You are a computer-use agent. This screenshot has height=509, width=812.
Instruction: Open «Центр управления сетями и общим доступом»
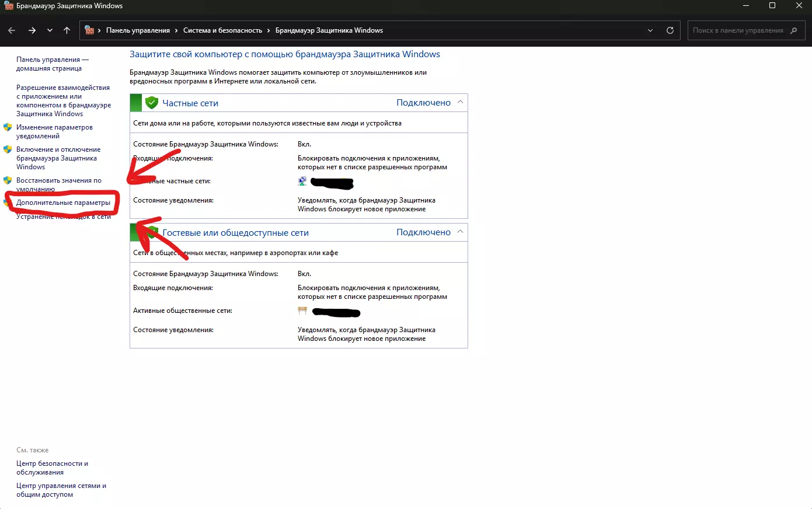(61, 490)
